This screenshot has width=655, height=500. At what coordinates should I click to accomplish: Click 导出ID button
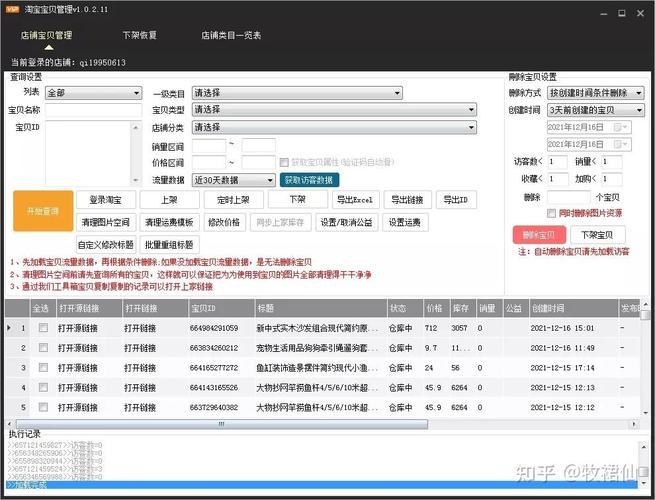(456, 200)
